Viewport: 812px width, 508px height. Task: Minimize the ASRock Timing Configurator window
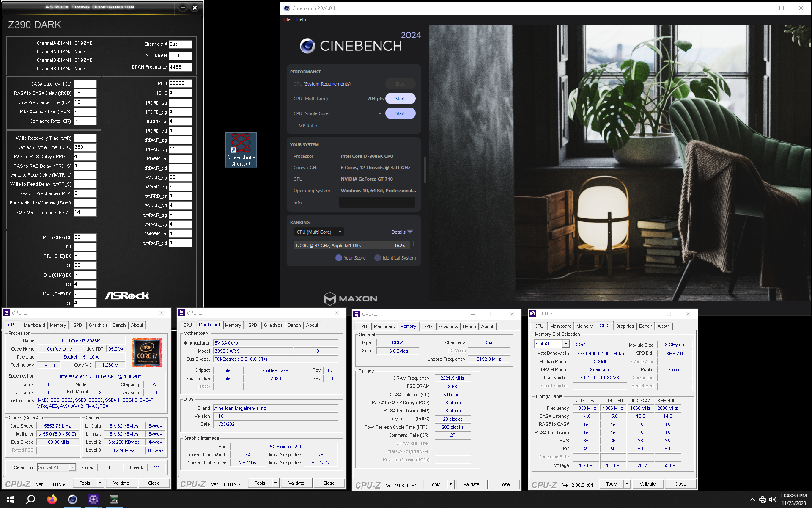point(183,8)
